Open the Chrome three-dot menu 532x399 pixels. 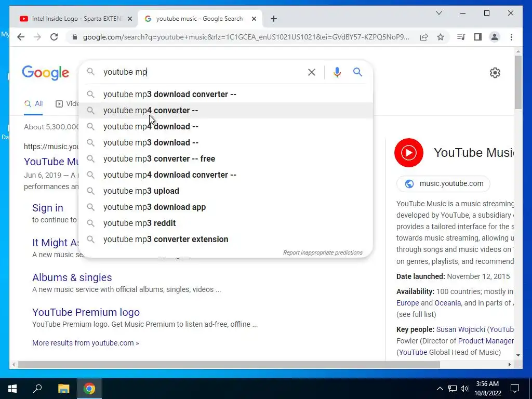511,37
